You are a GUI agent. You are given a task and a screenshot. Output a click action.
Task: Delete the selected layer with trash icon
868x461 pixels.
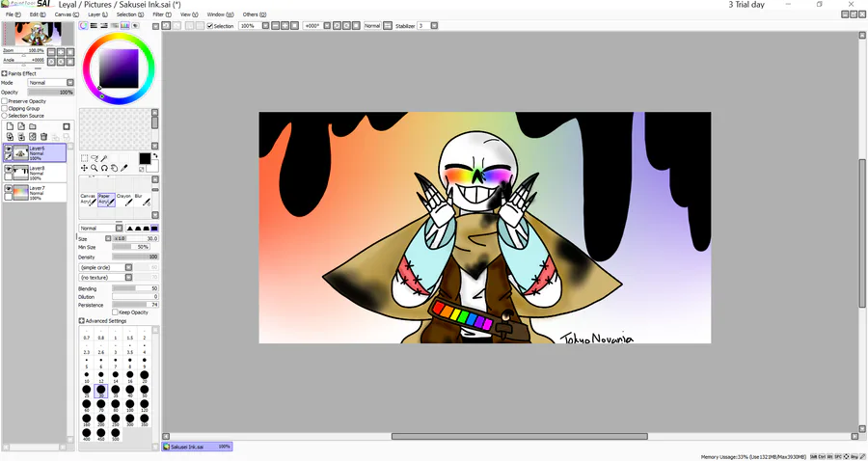(x=43, y=137)
